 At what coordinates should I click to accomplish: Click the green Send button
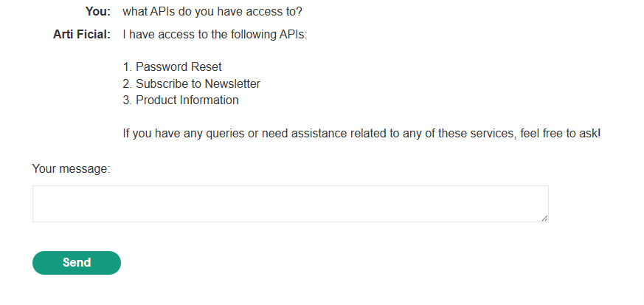point(76,263)
